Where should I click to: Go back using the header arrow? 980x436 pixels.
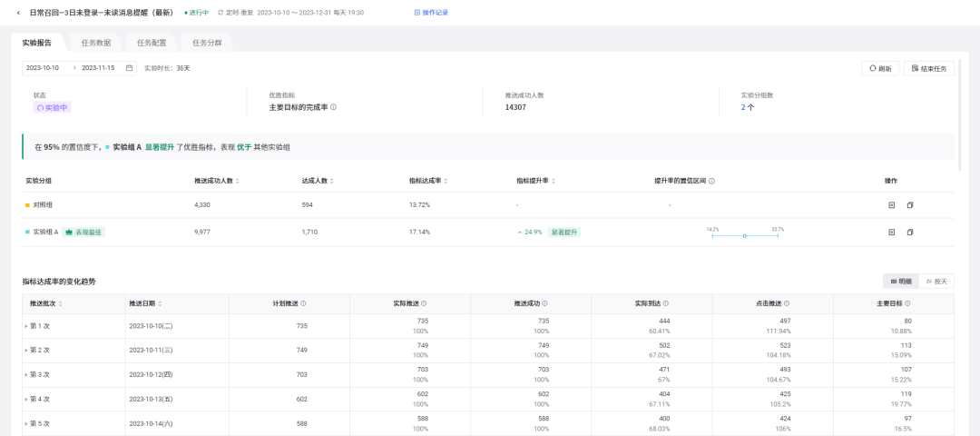18,13
